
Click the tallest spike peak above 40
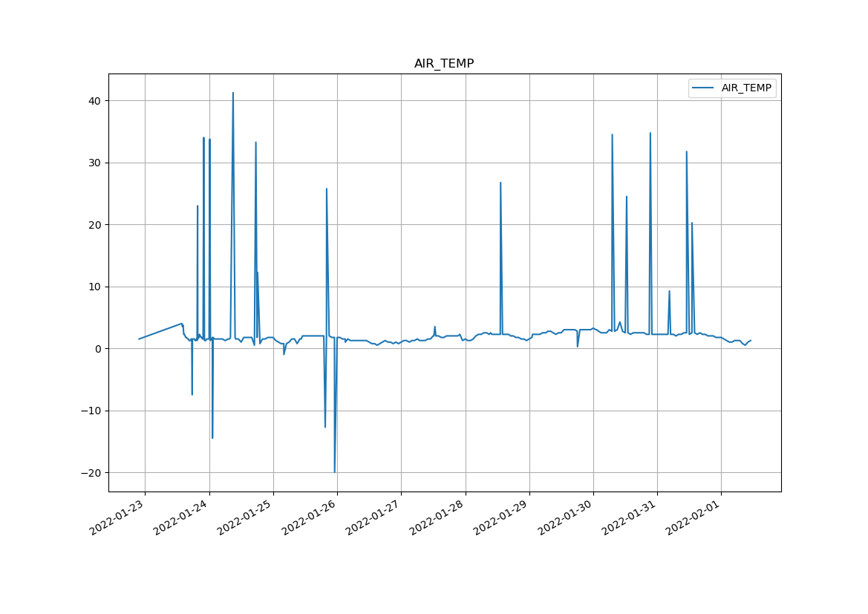click(233, 94)
